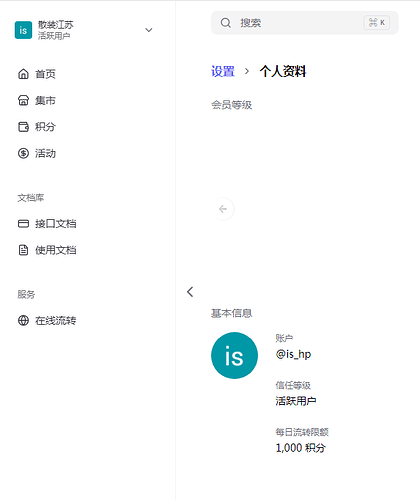Click the globe icon beside 在线流转
The height and width of the screenshot is (500, 420).
tap(23, 320)
